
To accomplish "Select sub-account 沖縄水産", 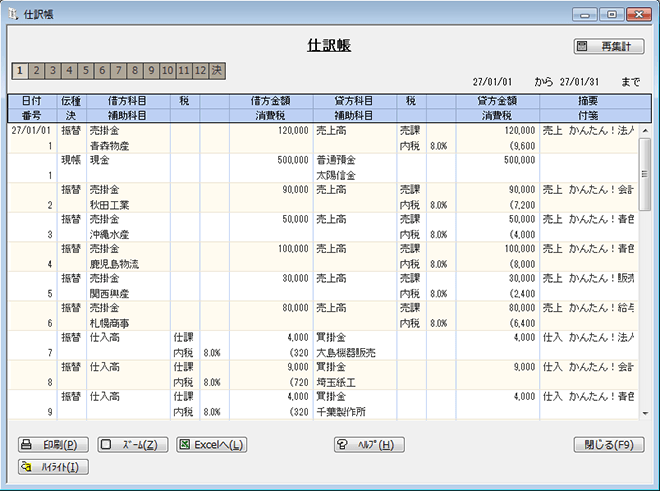I will point(109,235).
